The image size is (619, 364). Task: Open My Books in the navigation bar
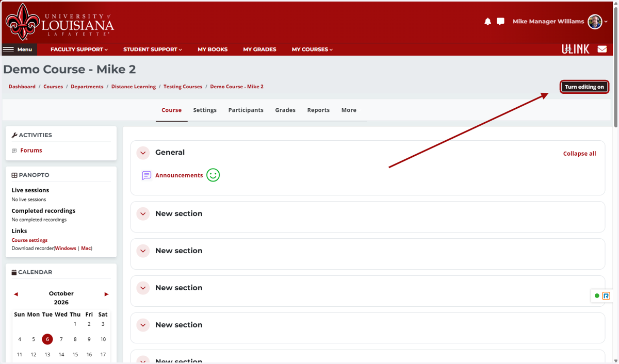(213, 49)
